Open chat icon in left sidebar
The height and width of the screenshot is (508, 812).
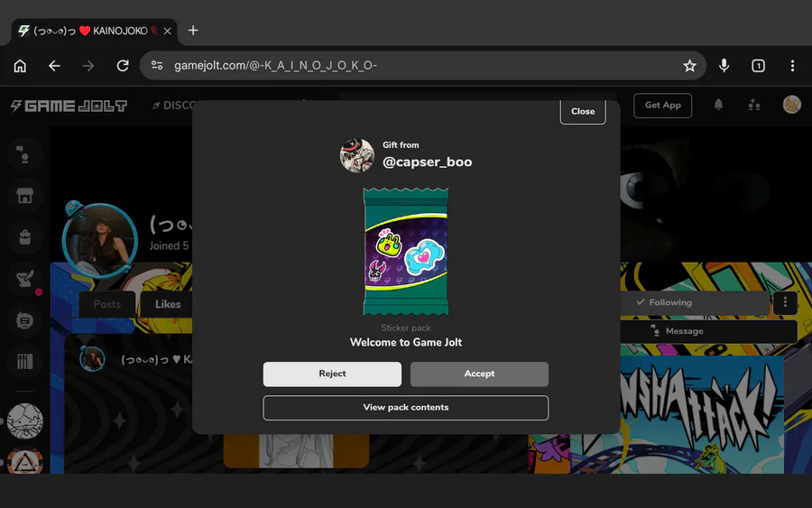coord(23,154)
